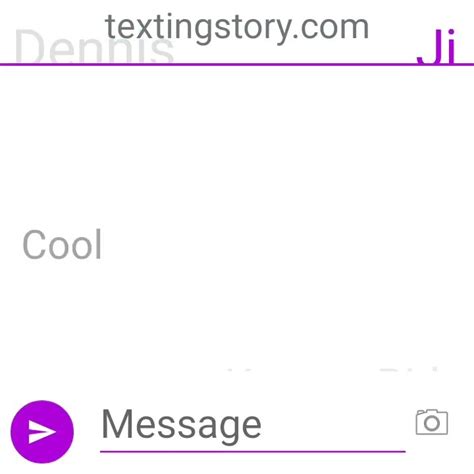Select the Ji character tab

(436, 47)
